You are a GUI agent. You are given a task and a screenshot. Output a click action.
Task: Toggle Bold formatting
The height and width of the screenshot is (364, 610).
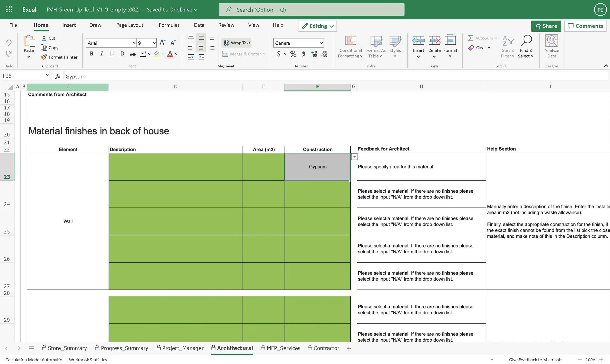(91, 54)
